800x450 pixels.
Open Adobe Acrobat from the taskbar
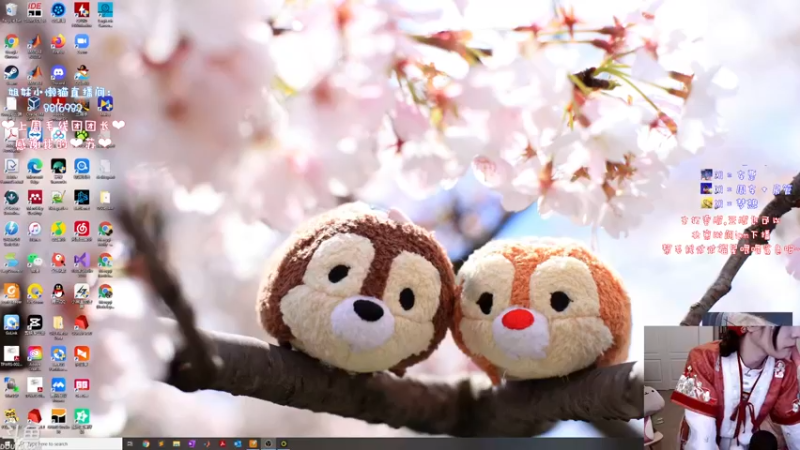tap(222, 444)
